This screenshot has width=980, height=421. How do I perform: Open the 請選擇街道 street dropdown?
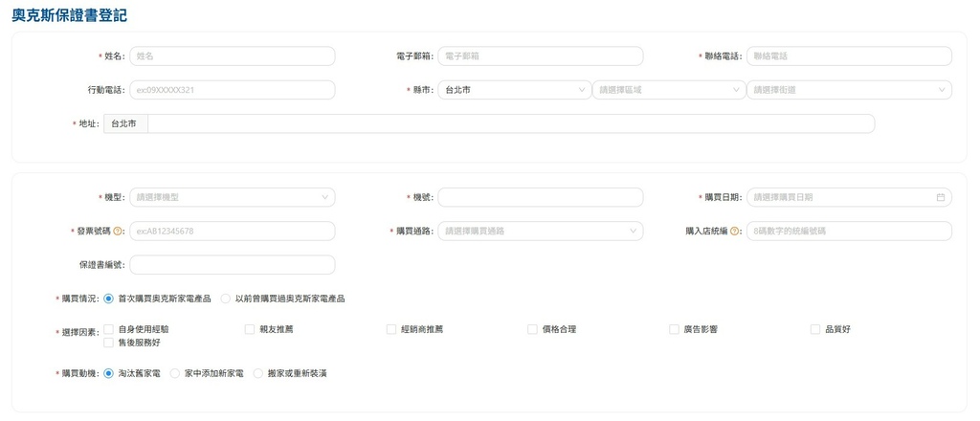(x=850, y=90)
